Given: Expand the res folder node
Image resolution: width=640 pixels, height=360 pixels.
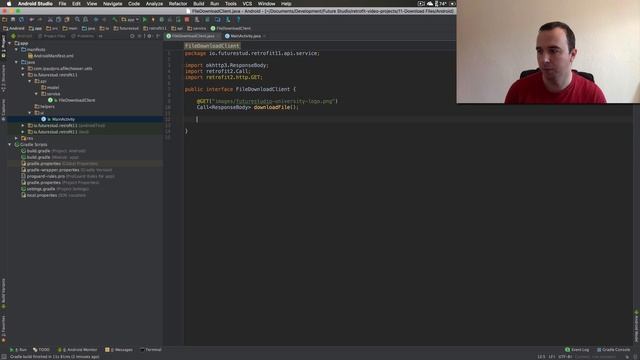Looking at the screenshot, I should pyautogui.click(x=16, y=138).
